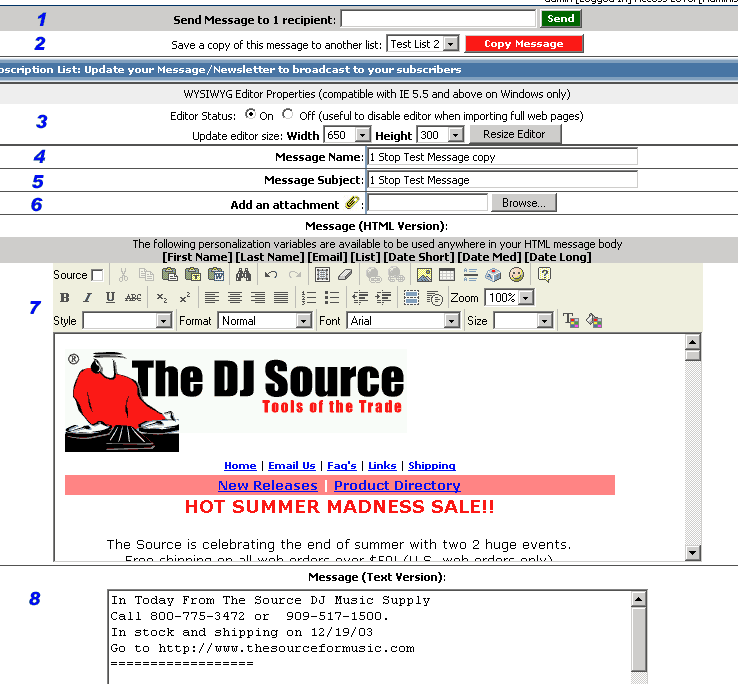Center align text

click(x=235, y=298)
